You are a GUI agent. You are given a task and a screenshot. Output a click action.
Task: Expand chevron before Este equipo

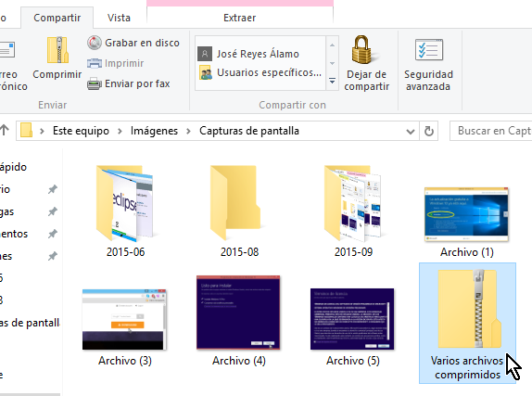point(42,131)
